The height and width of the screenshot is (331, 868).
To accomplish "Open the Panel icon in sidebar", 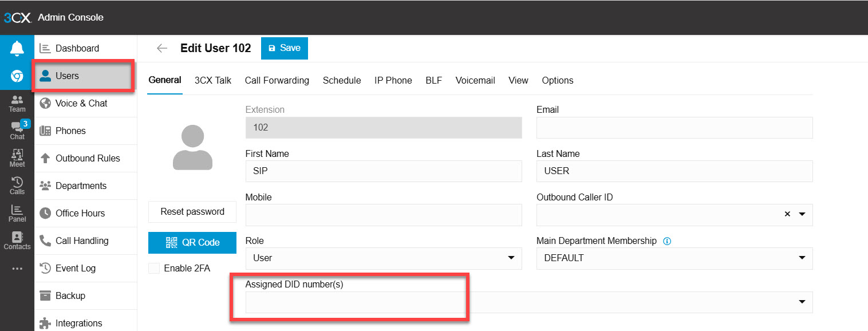I will point(17,213).
